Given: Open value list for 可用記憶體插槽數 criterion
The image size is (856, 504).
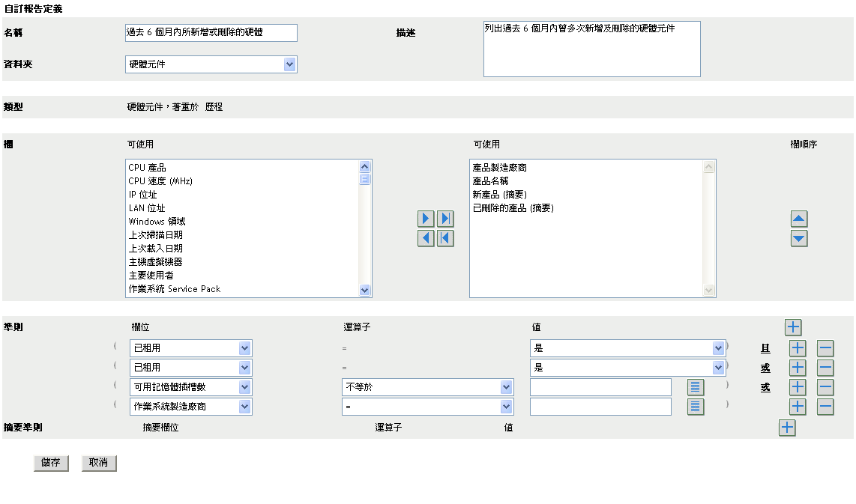Looking at the screenshot, I should 696,387.
